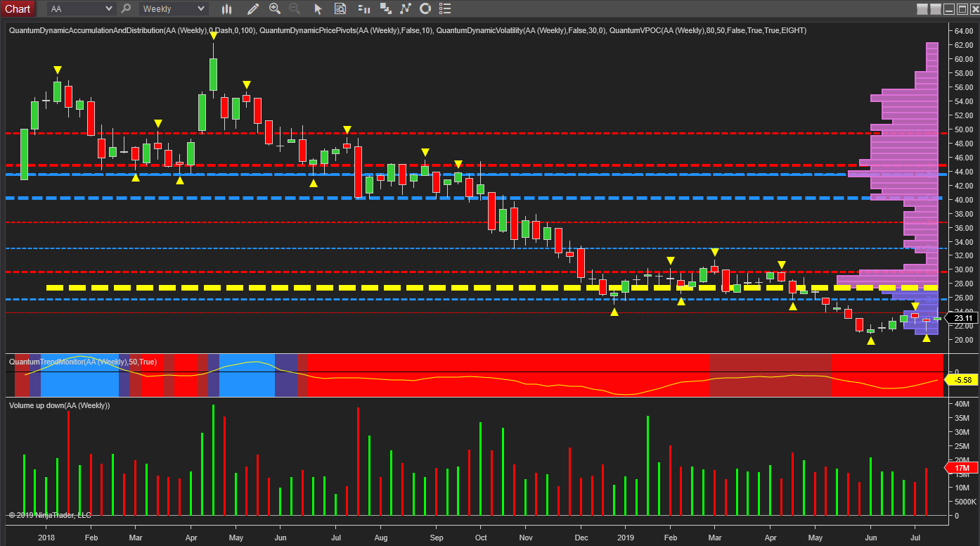Click the 2019 label on time axis
Viewport: 980px width, 546px height.
click(x=626, y=537)
